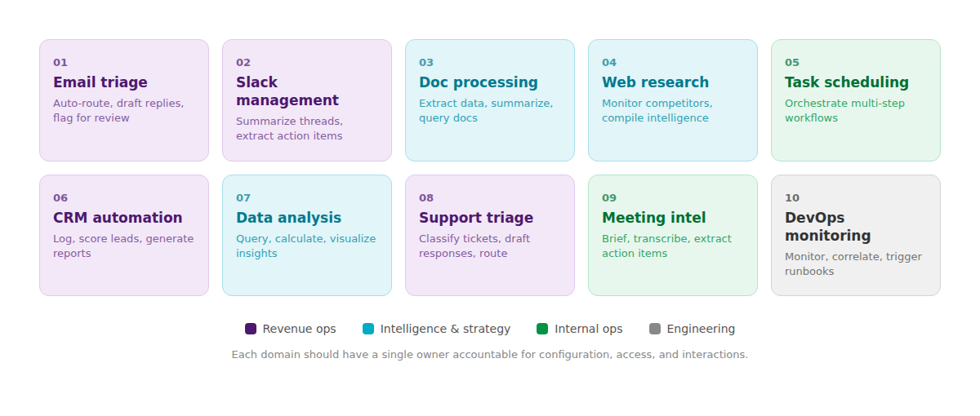Click the "Email triage" heading text

[100, 82]
